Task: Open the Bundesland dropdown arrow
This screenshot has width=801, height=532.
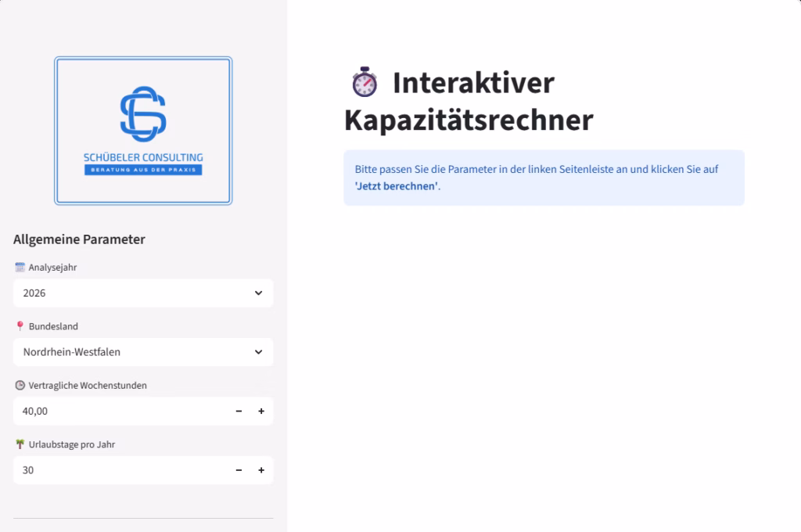Action: click(x=259, y=352)
